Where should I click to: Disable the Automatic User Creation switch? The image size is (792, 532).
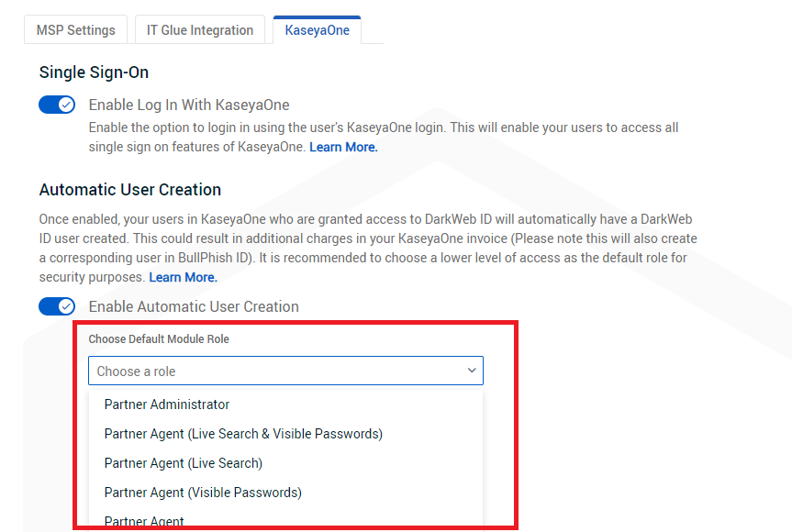click(57, 306)
